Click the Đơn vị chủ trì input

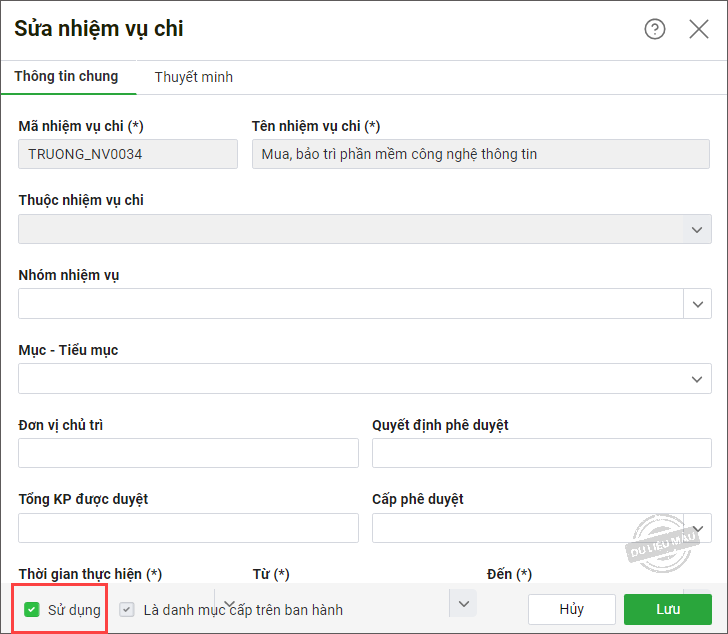(188, 453)
